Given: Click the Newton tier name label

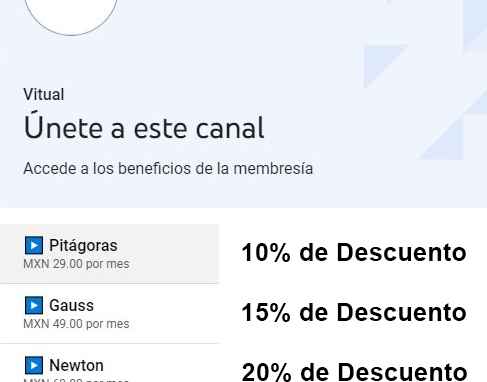Looking at the screenshot, I should (x=76, y=365).
